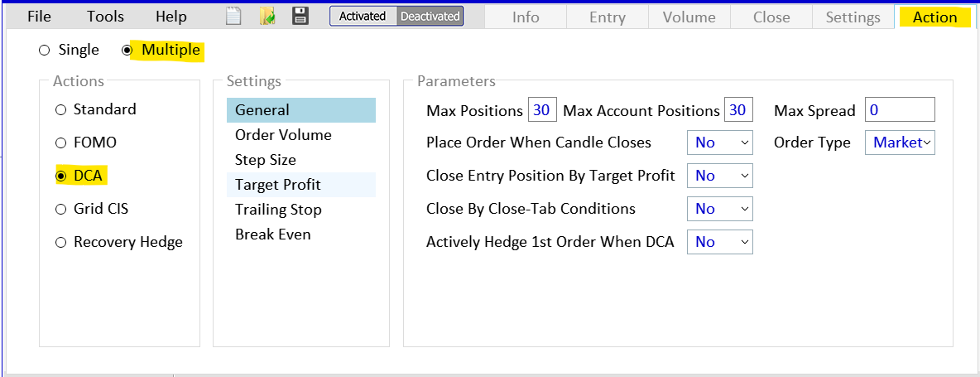Pick the Recovery Hedge radio button
The width and height of the screenshot is (980, 377).
[x=60, y=242]
